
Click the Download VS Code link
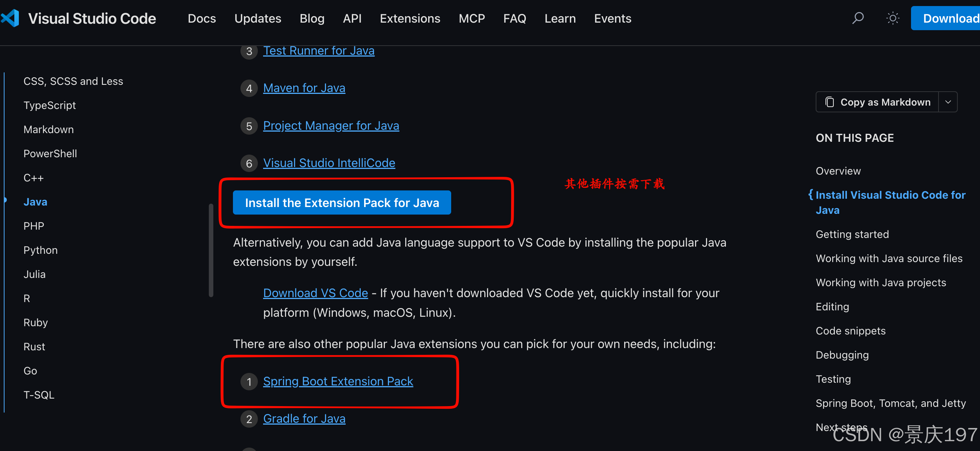point(315,293)
